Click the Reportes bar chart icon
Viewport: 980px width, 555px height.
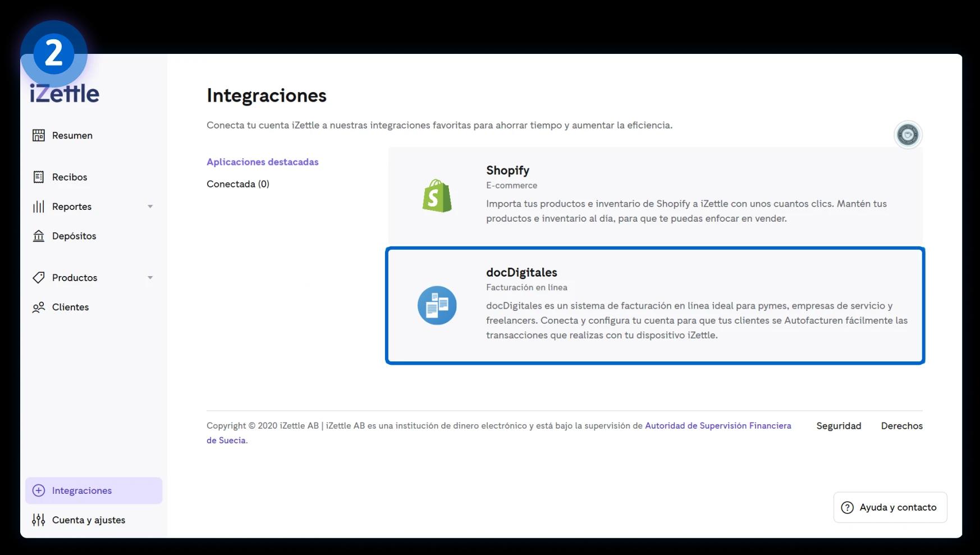[39, 207]
